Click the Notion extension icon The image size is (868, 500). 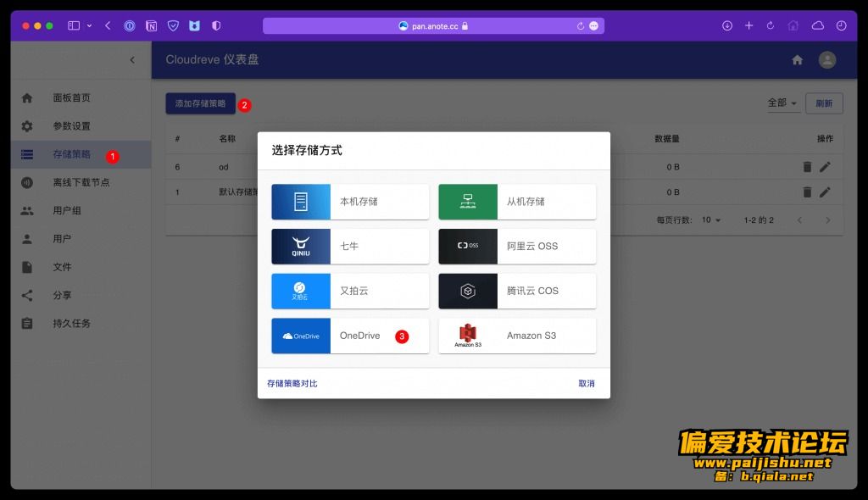pos(151,25)
